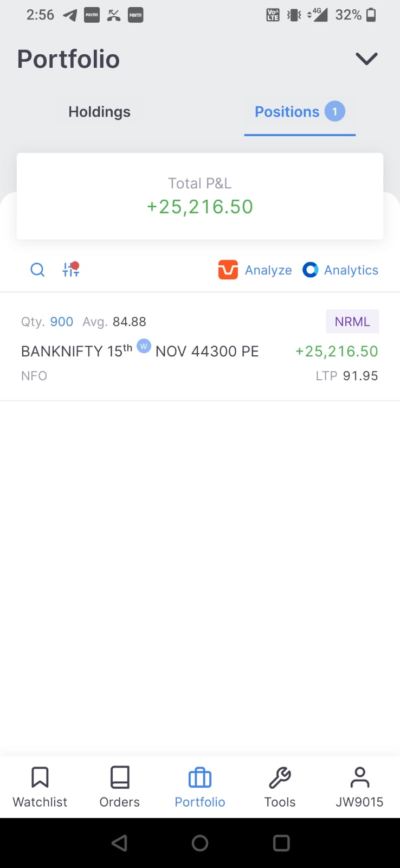This screenshot has height=868, width=400.
Task: Tap the blue Analytics ring icon
Action: pos(310,270)
